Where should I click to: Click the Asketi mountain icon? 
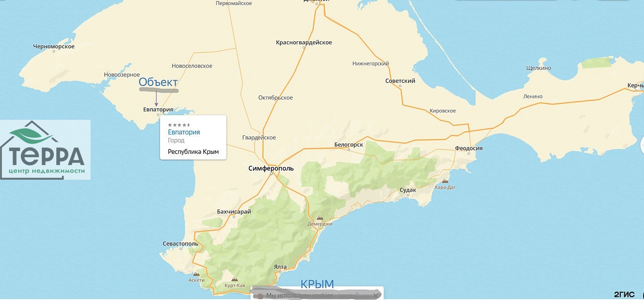pos(196,273)
